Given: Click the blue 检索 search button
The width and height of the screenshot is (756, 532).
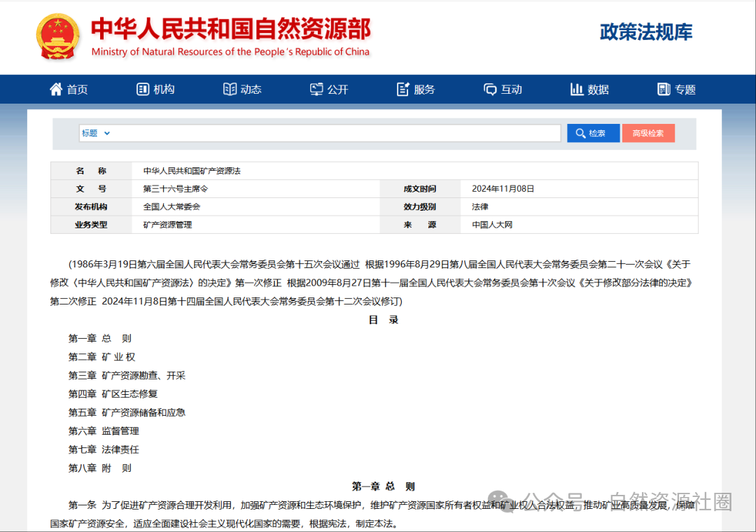Looking at the screenshot, I should click(x=593, y=133).
